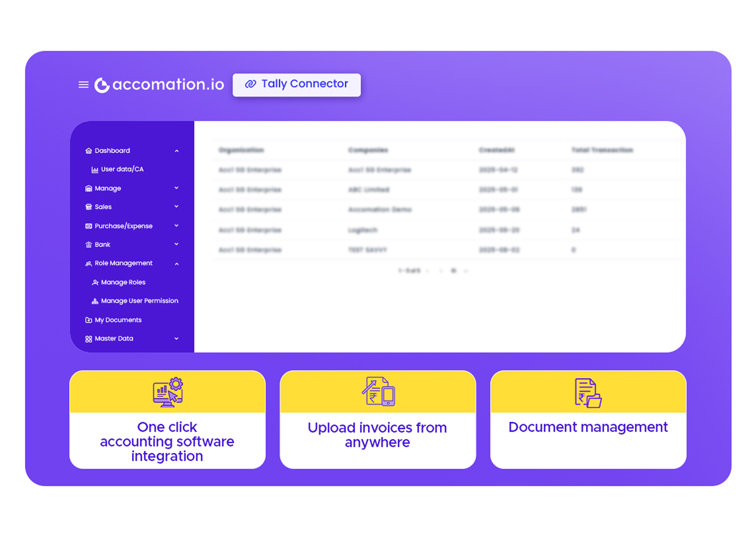Click the hamburger menu icon
This screenshot has height=537, width=756.
tap(83, 85)
